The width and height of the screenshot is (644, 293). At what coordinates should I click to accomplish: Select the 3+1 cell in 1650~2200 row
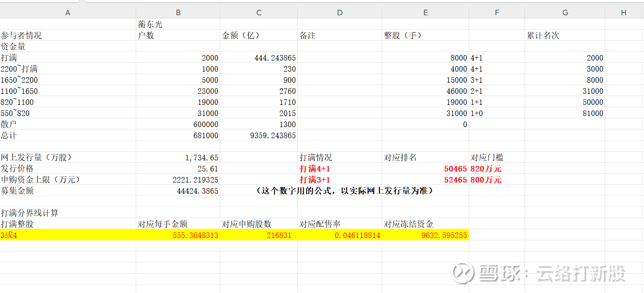(497, 80)
